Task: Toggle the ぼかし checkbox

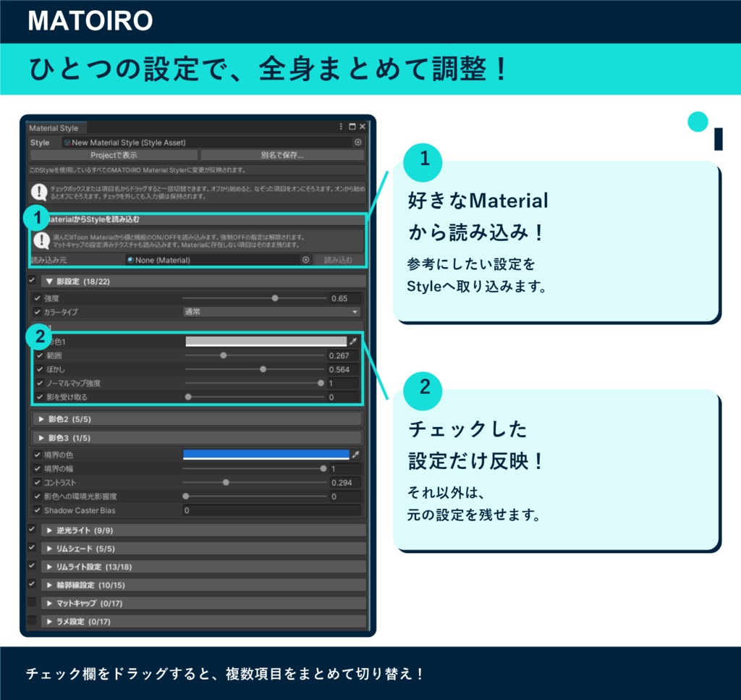Action: (x=40, y=369)
